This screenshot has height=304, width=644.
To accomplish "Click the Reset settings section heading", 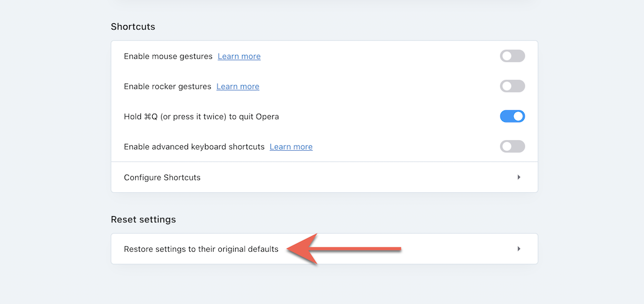I will click(x=143, y=219).
